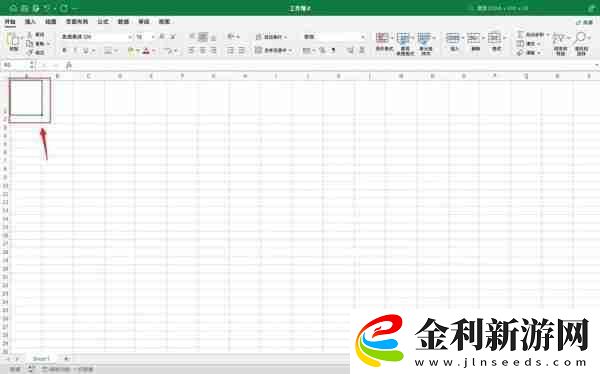The image size is (600, 374).
Task: Decrease font size with the smaller A icon
Action: [x=173, y=37]
